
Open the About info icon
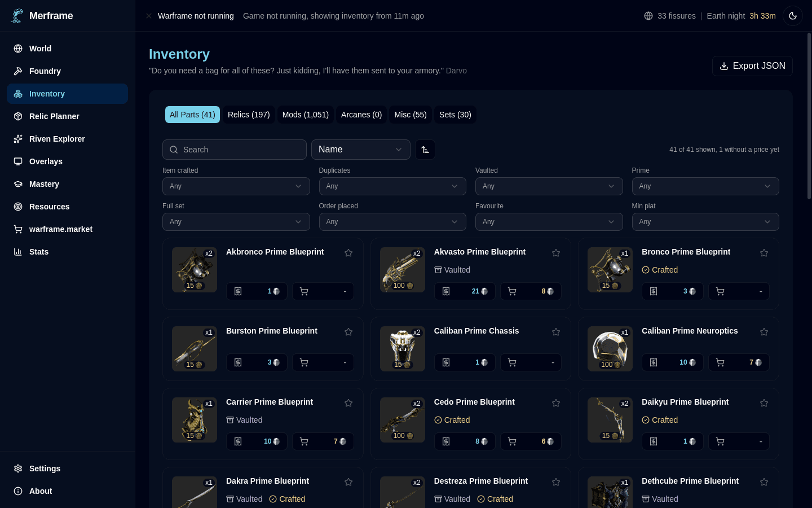(18, 491)
